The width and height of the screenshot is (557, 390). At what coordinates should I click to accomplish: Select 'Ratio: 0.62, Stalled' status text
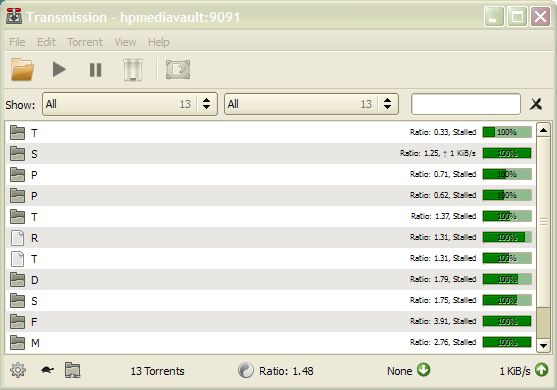[443, 195]
